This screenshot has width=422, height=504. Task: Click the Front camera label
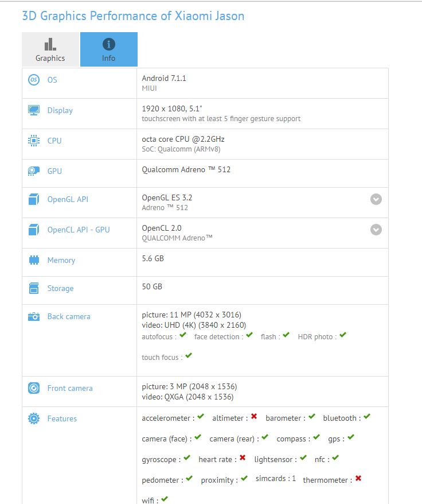(70, 388)
